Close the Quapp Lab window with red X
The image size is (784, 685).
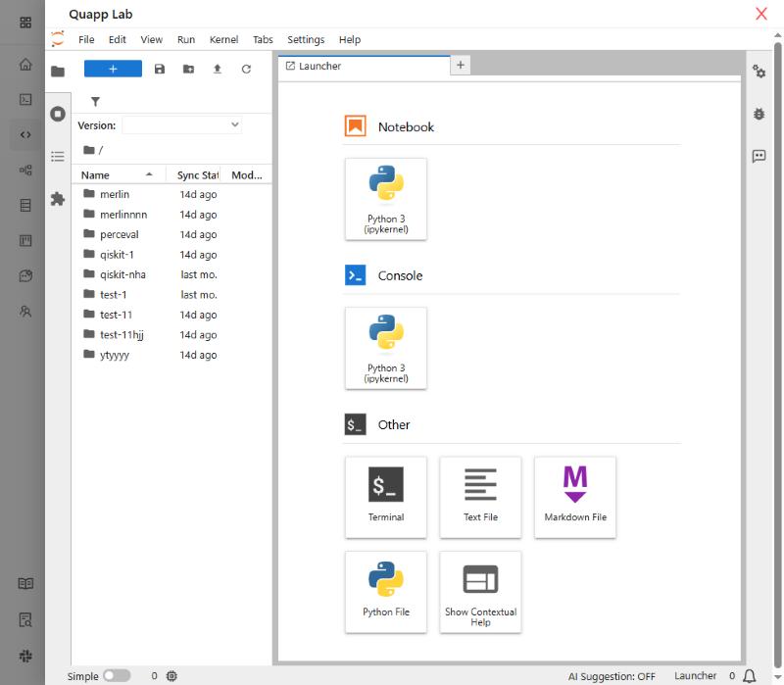pos(761,14)
